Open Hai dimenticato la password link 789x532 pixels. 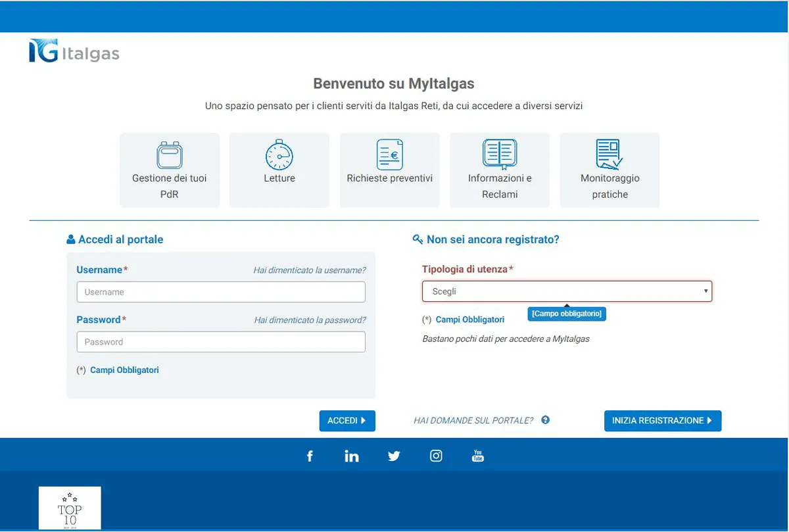click(x=310, y=320)
